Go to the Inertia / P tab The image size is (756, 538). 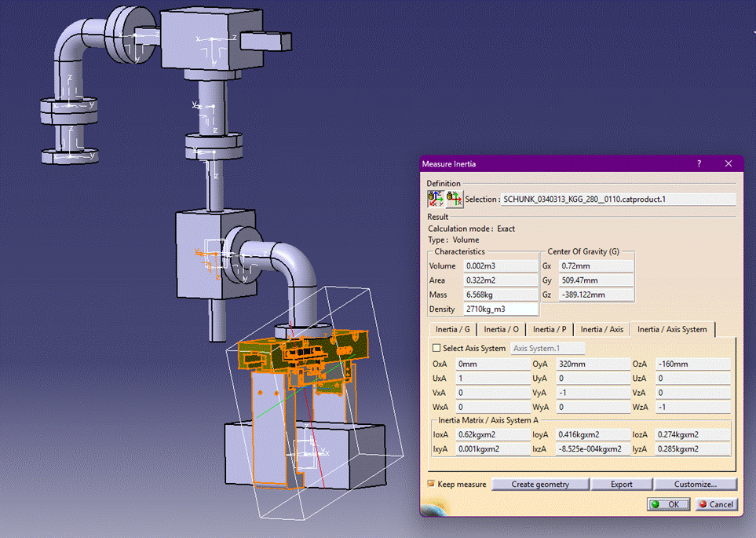pos(550,329)
